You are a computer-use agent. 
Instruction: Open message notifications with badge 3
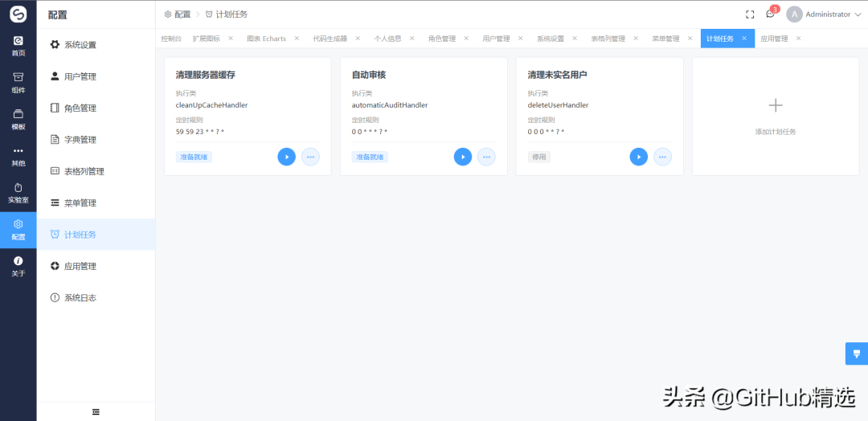click(x=770, y=14)
